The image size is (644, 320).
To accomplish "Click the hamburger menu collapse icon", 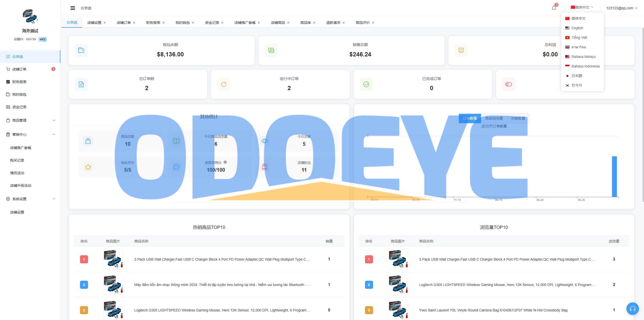I will pyautogui.click(x=73, y=8).
